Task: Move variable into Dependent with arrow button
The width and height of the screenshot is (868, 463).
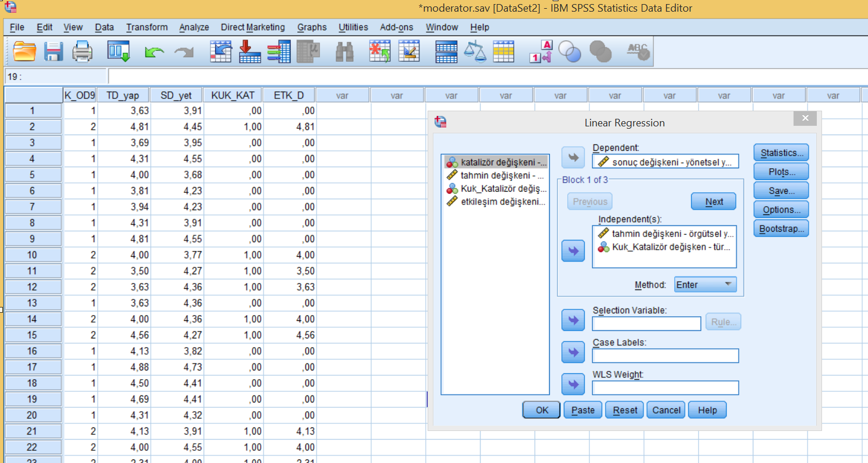Action: click(x=573, y=157)
